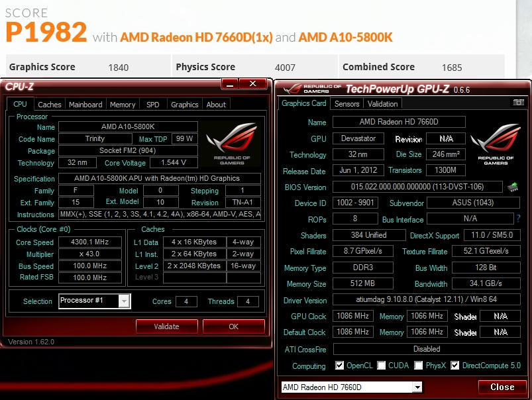Click the Code Name field Trinity
This screenshot has height=400, width=532.
[95, 139]
